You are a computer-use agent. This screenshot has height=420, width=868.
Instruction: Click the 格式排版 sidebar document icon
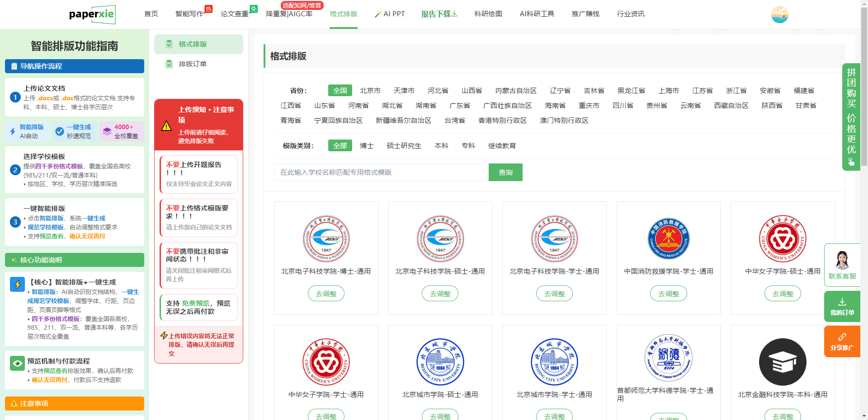[x=169, y=44]
